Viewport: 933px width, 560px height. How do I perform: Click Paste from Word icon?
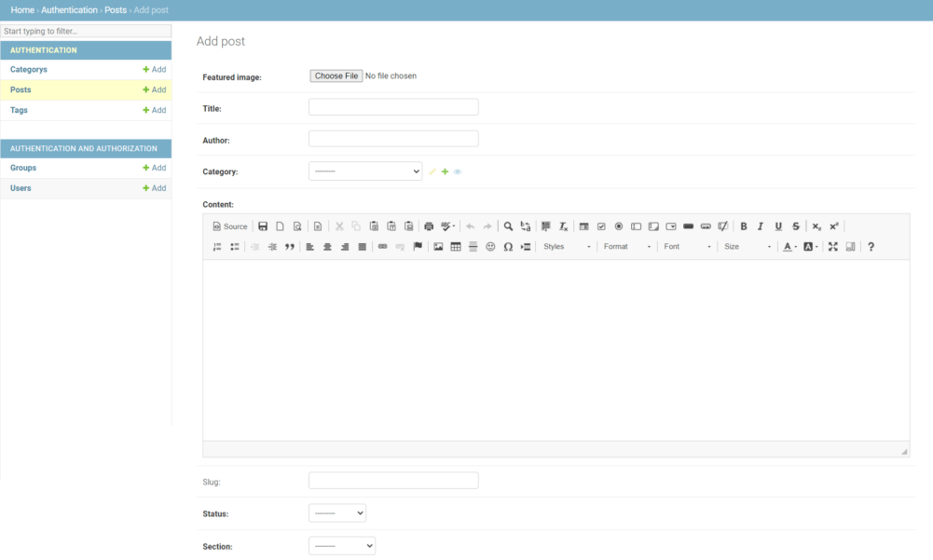409,226
